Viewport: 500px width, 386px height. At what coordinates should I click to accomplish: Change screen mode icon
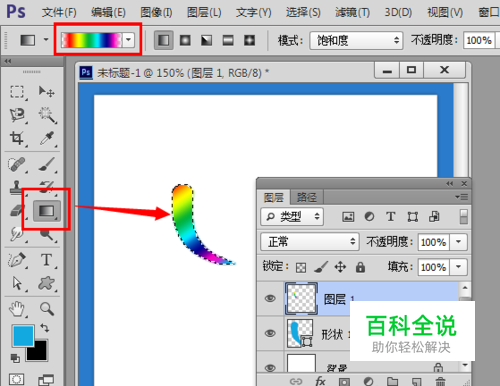click(46, 380)
